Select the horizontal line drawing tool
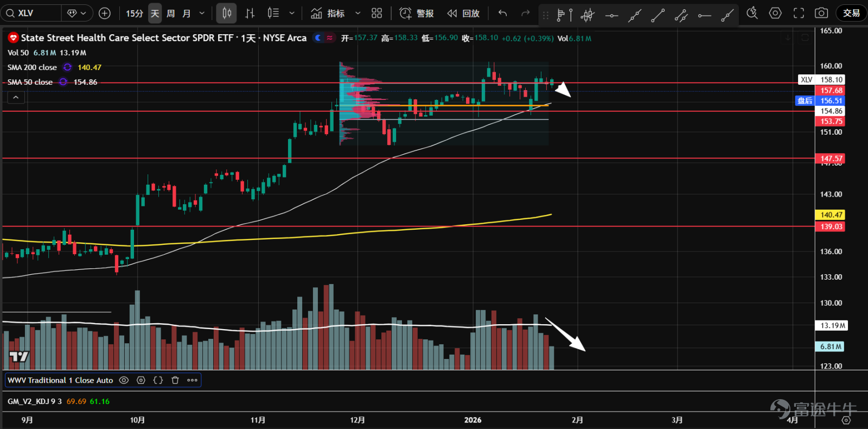The width and height of the screenshot is (868, 429). pos(611,15)
